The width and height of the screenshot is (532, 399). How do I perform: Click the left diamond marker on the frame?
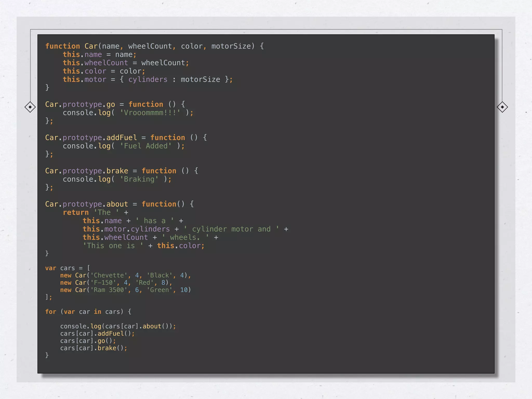point(30,107)
